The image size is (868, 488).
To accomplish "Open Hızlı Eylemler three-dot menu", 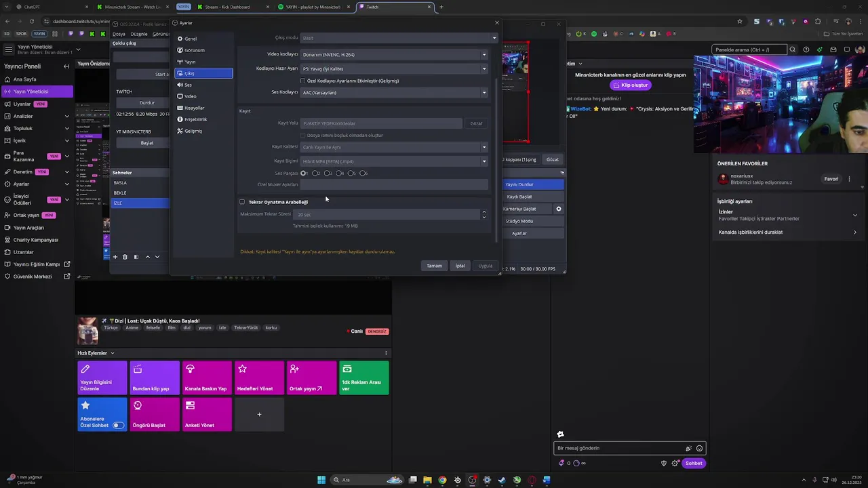I will 386,353.
